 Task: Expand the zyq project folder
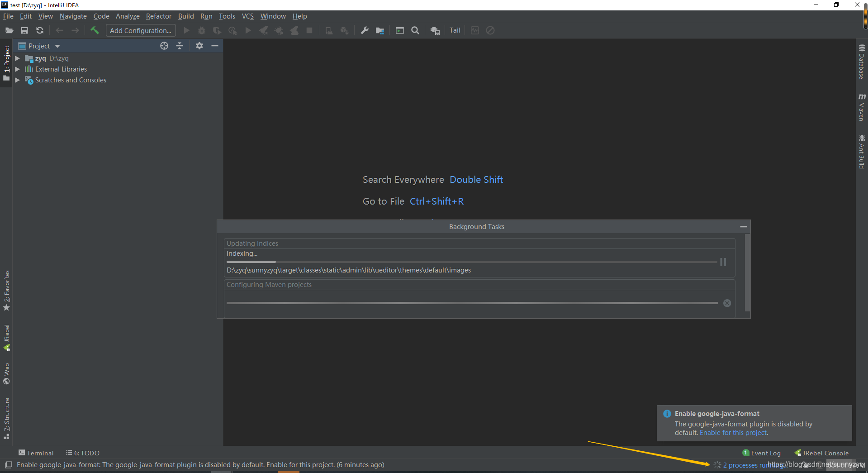(x=17, y=58)
